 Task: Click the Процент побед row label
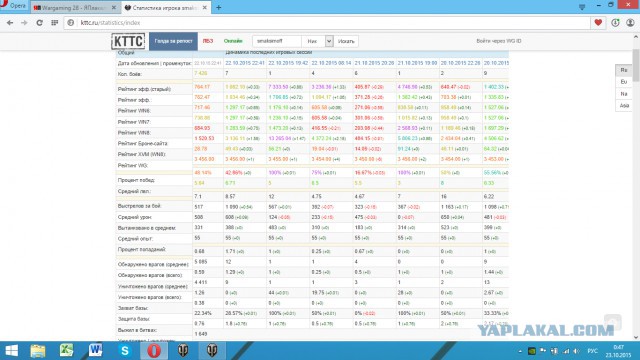tap(136, 180)
